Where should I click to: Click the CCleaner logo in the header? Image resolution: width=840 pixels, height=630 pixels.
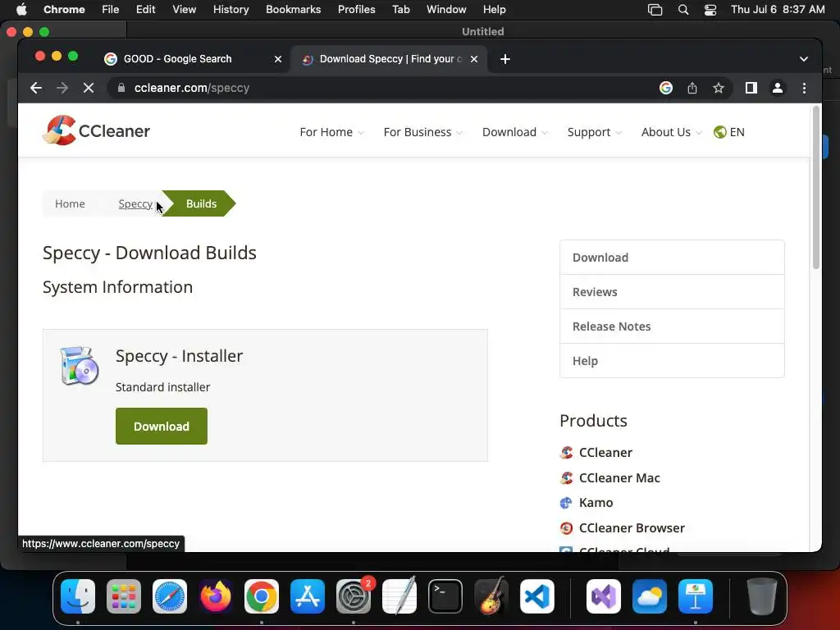(x=97, y=130)
